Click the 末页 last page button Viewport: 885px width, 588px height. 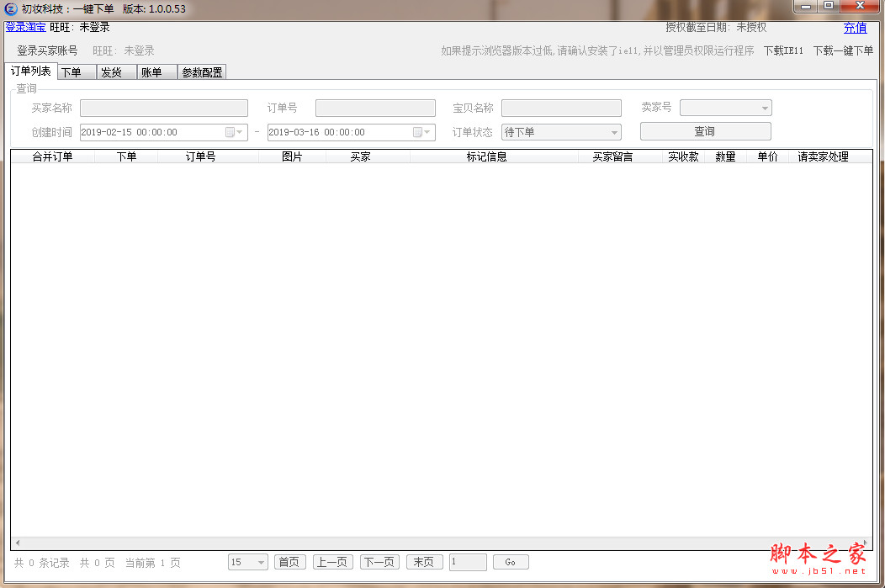click(x=424, y=562)
